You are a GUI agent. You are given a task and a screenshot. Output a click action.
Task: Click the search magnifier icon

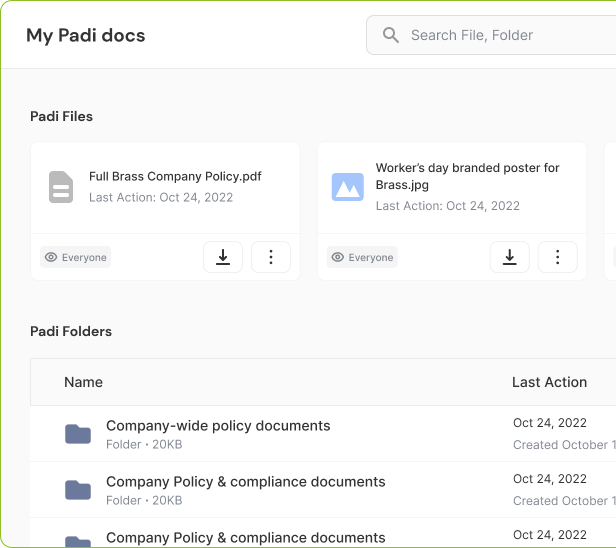pos(390,35)
